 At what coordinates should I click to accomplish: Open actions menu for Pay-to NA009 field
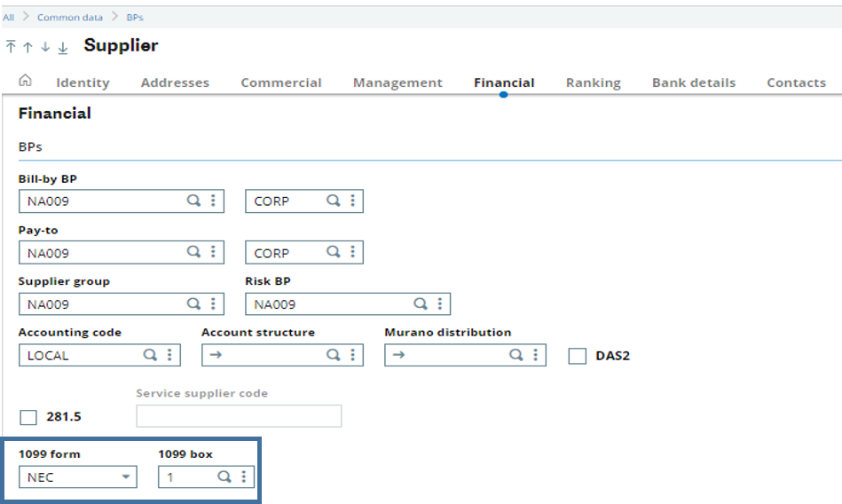213,253
